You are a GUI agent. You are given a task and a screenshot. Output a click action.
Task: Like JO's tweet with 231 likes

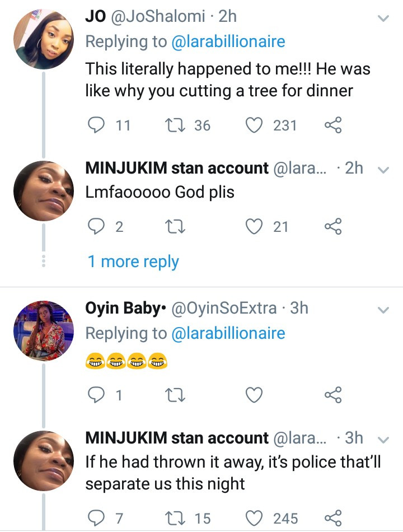click(255, 125)
